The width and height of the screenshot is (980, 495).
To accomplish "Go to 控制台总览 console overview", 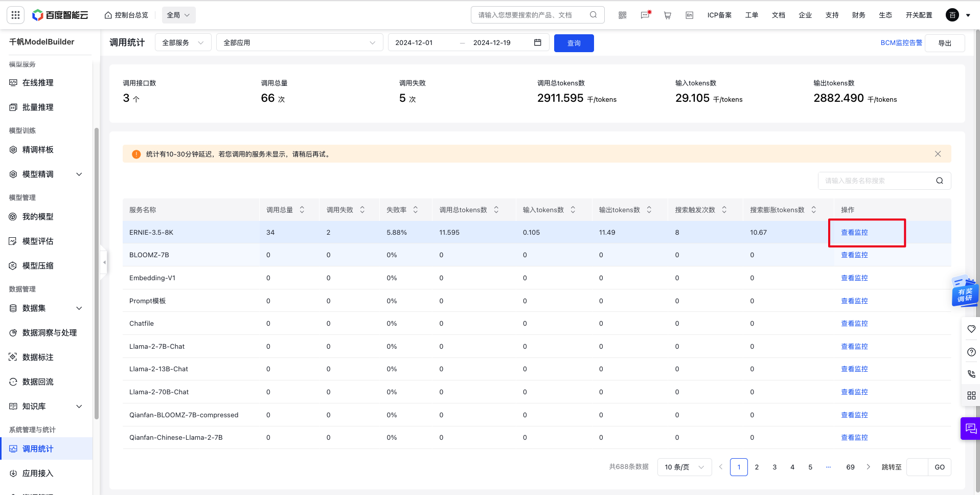I will point(126,15).
